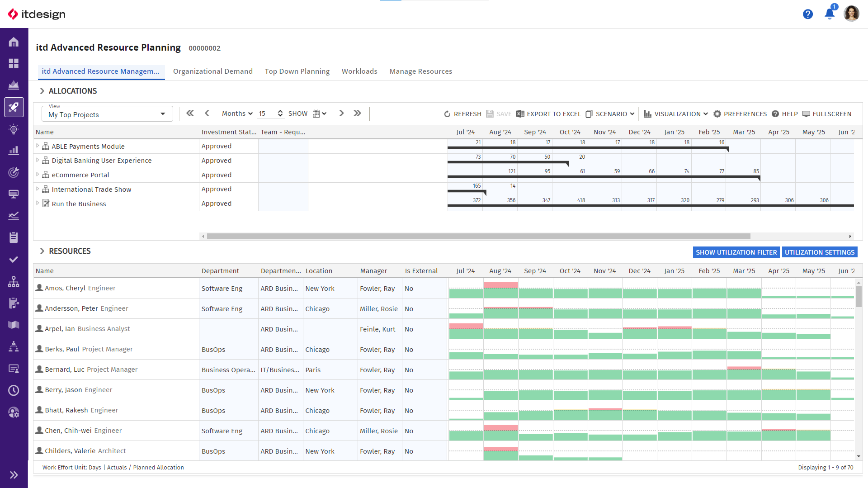Open the checkmark tasks icon in sidebar

tap(14, 260)
